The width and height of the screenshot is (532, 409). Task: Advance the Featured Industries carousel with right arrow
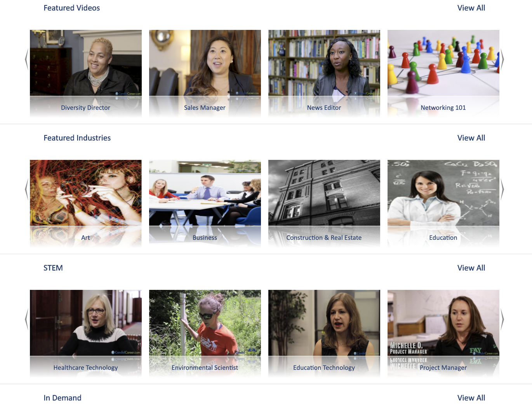(502, 189)
